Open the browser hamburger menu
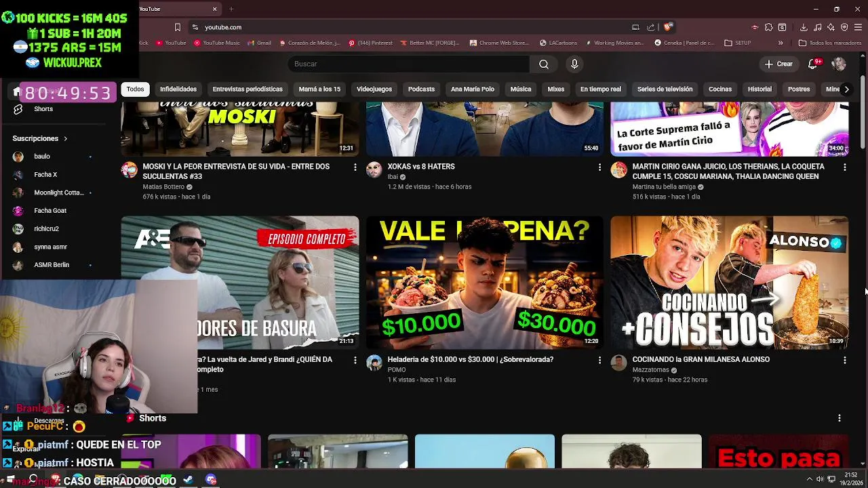The height and width of the screenshot is (488, 868). (x=858, y=27)
